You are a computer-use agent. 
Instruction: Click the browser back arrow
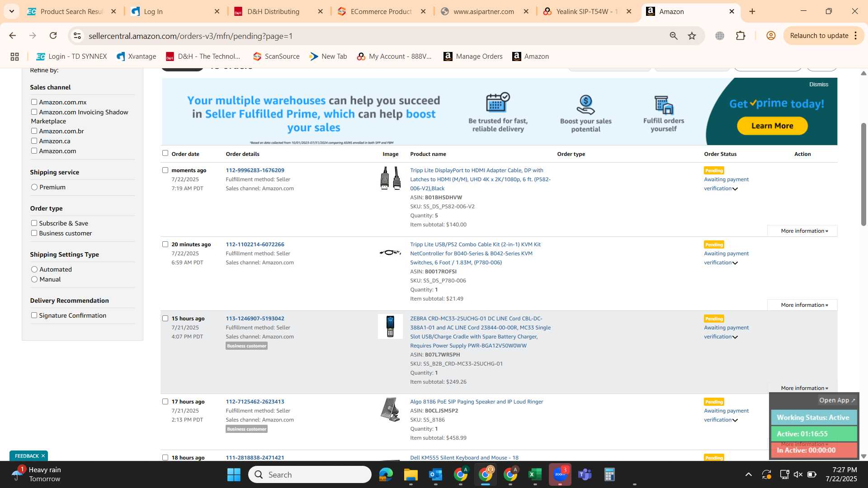[x=13, y=36]
